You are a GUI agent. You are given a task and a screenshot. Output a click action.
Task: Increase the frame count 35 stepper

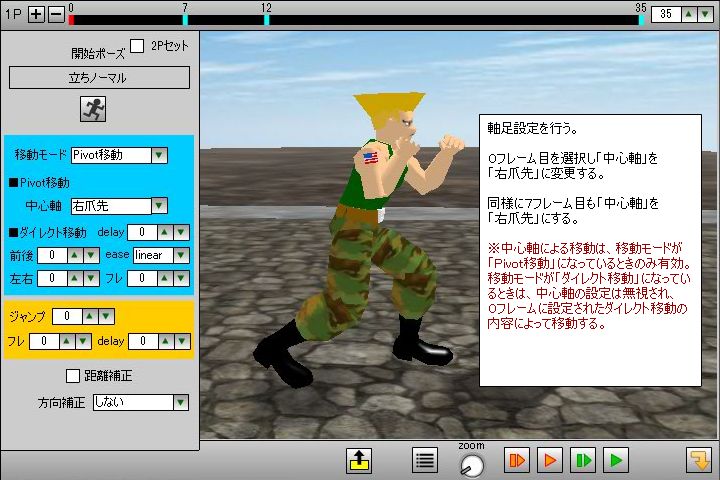click(x=688, y=14)
